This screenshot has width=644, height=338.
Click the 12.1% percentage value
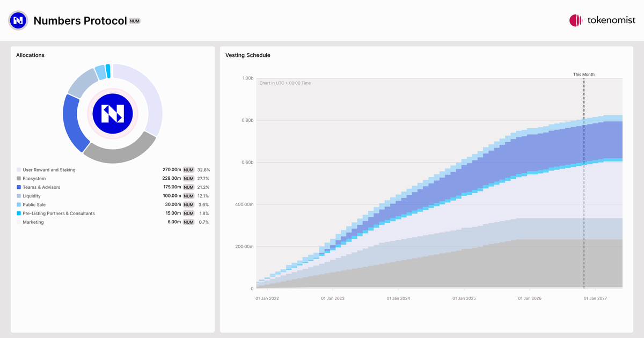click(x=203, y=196)
